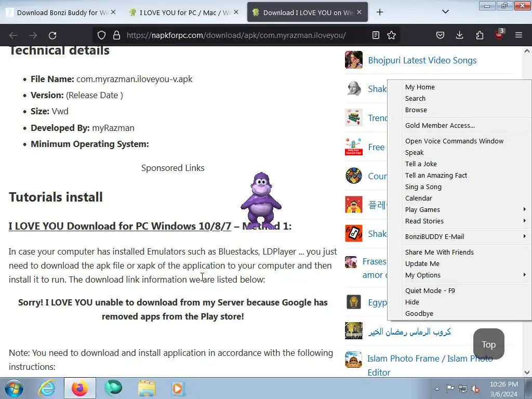532x399 pixels.
Task: Click the Egypt pharaoh app thumbnail
Action: click(x=353, y=302)
